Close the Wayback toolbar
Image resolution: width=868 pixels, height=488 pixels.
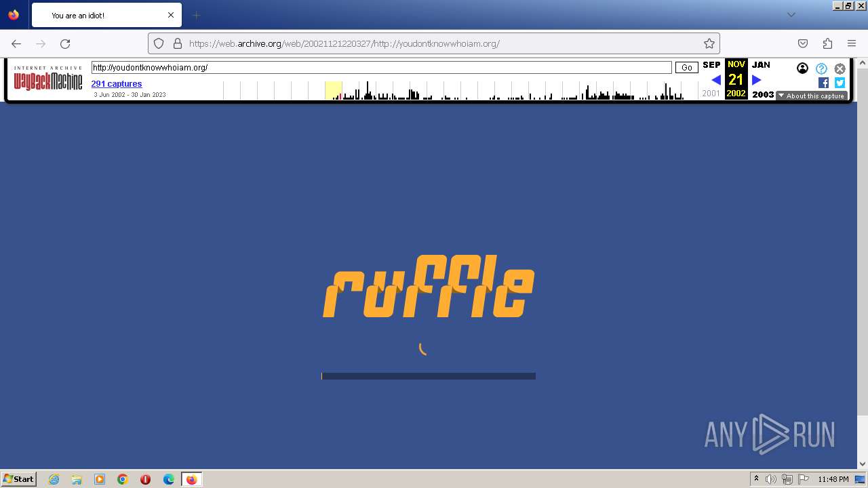[840, 68]
